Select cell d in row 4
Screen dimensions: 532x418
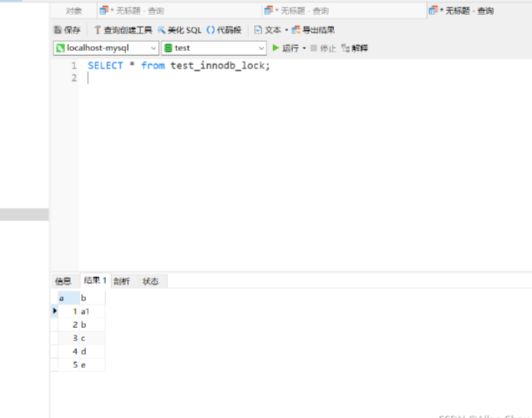pos(92,351)
